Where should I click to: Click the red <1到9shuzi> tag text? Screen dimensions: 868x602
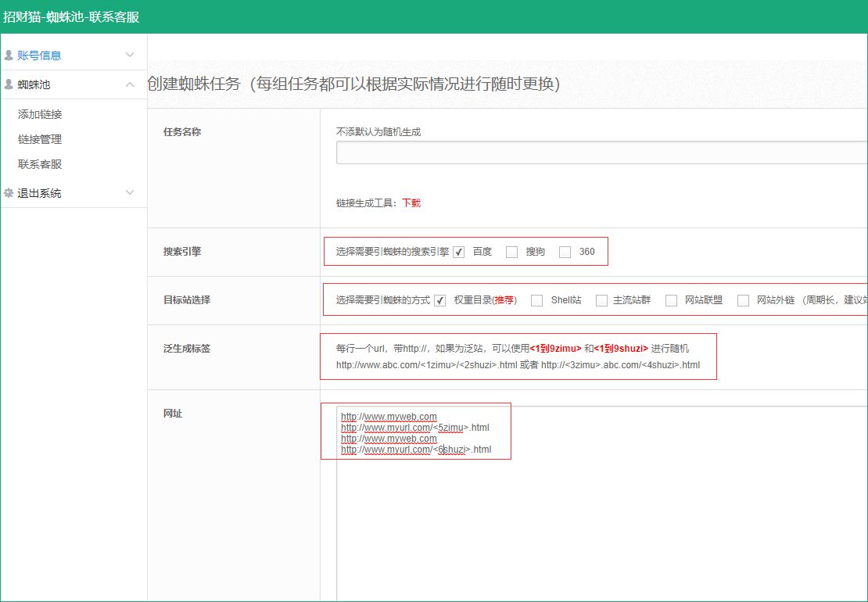tap(621, 349)
